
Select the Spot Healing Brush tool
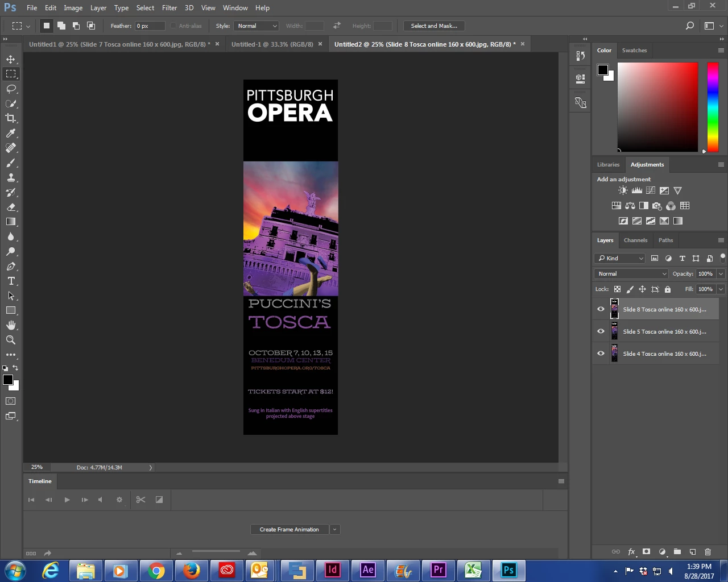tap(11, 148)
